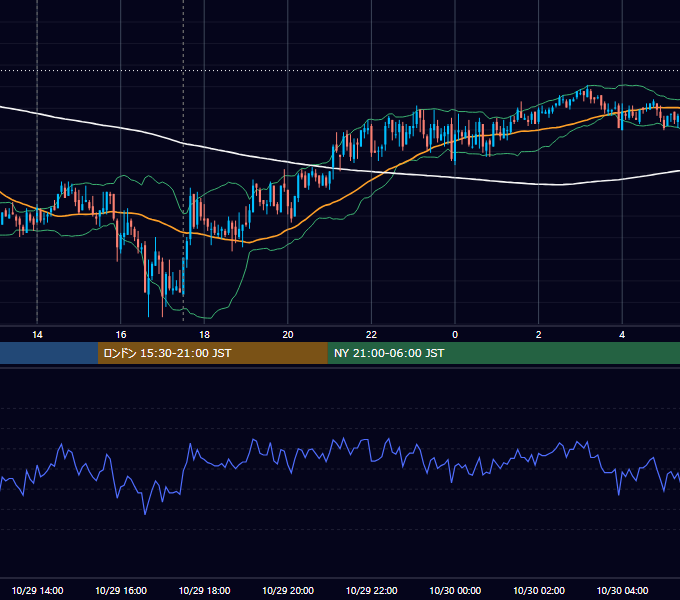This screenshot has height=600, width=680.
Task: Click the 10/29 14:00 timestamp label
Action: pyautogui.click(x=37, y=590)
